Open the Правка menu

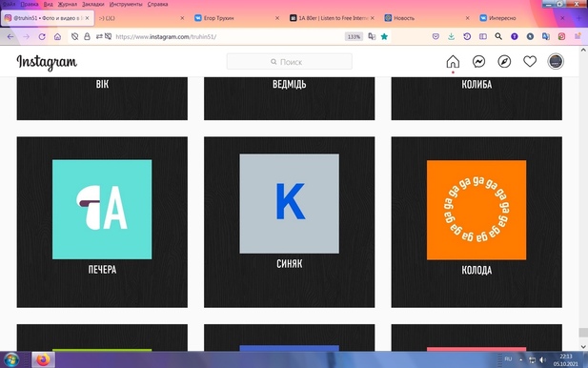pos(30,4)
